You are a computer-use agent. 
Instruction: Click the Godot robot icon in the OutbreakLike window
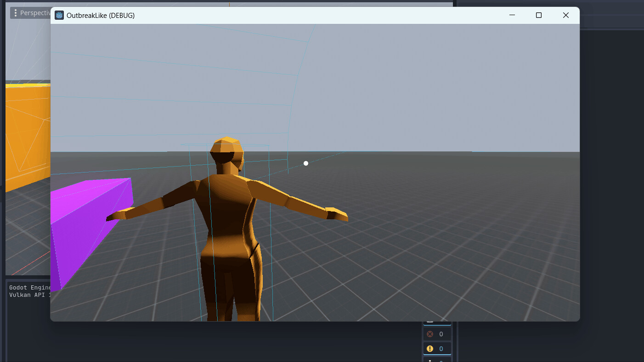59,15
